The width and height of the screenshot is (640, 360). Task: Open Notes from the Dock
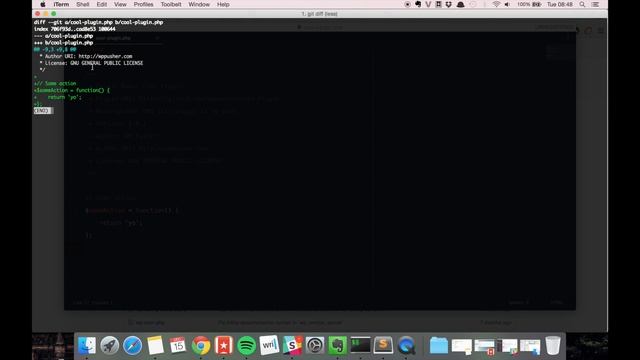155,345
